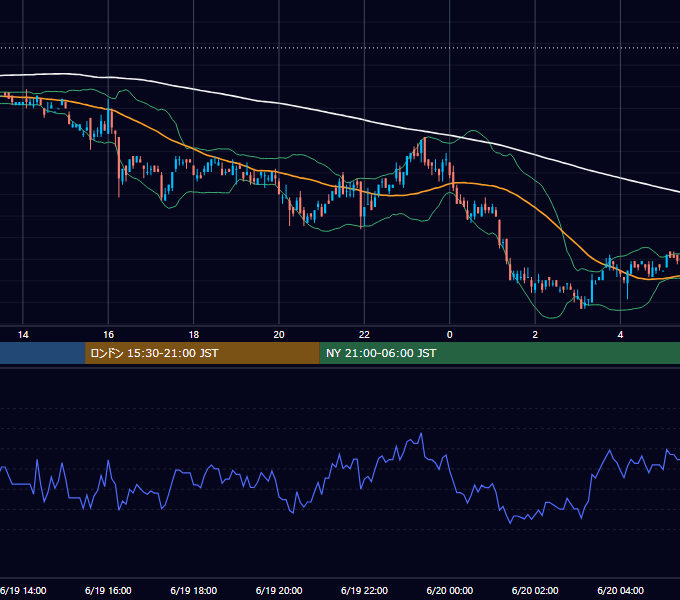Viewport: 680px width, 600px height.
Task: Click the 6/19 14:00 label on oscillator axis
Action: click(23, 591)
